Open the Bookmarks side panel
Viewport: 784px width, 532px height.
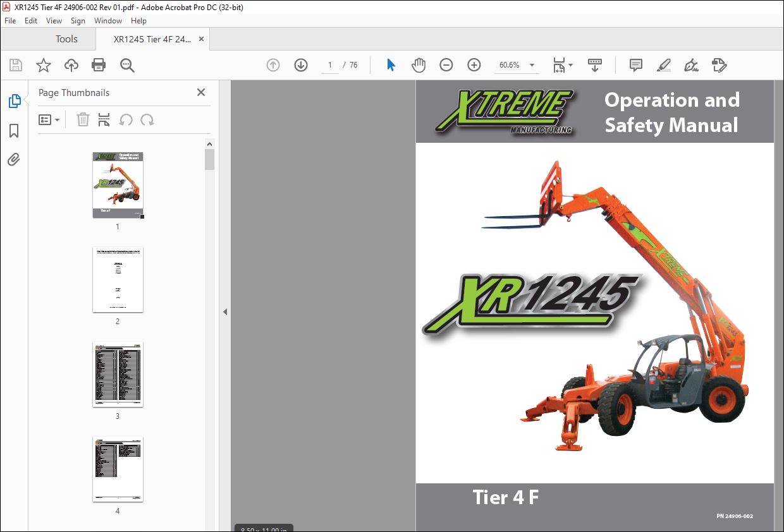(14, 131)
